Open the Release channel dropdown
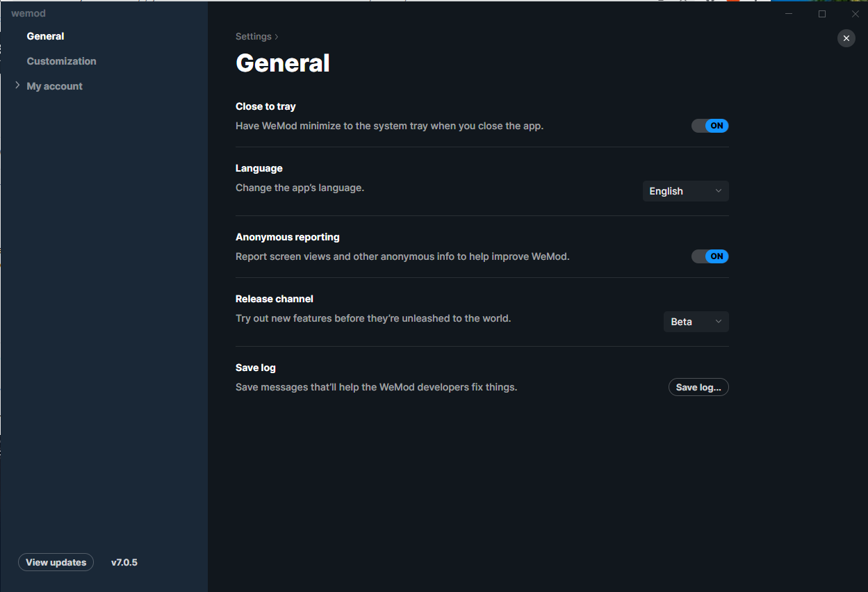 coord(696,322)
